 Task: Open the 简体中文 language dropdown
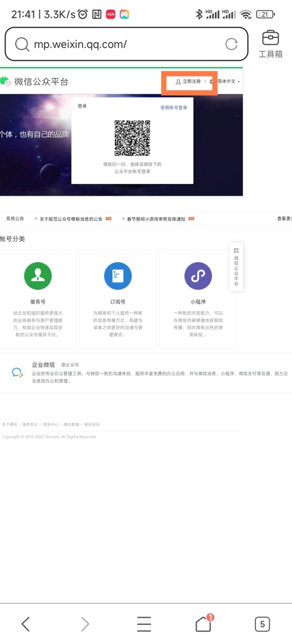click(x=229, y=82)
